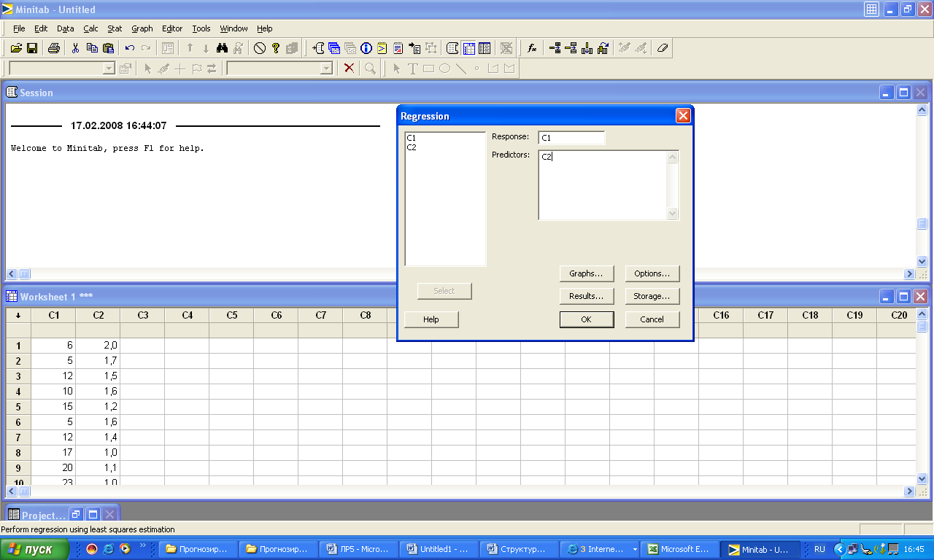Switch to Microsoft Excel taskbar item
Viewport: 934px width, 560px height.
pos(678,549)
